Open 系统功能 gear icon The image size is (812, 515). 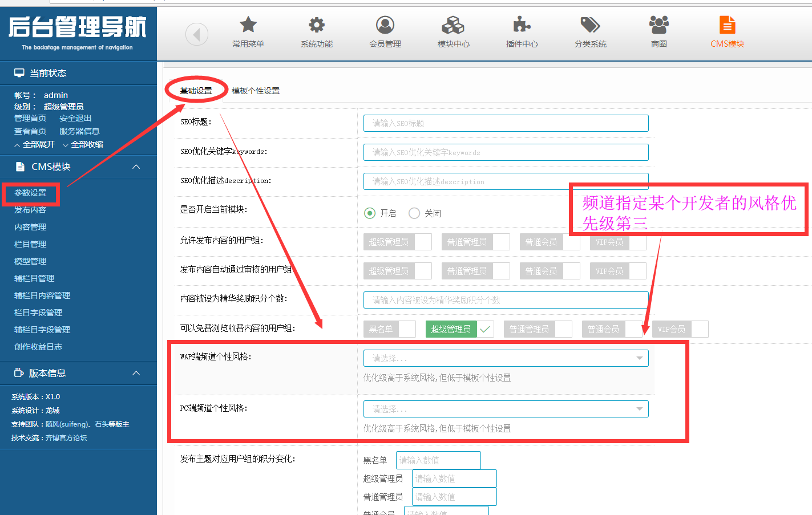(316, 25)
